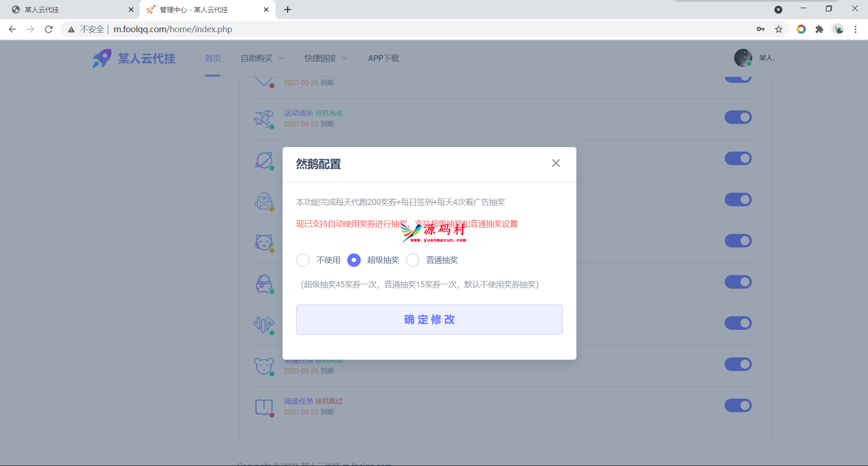Click the 确定修改 button
Screen dimensions: 868x466
click(x=429, y=319)
